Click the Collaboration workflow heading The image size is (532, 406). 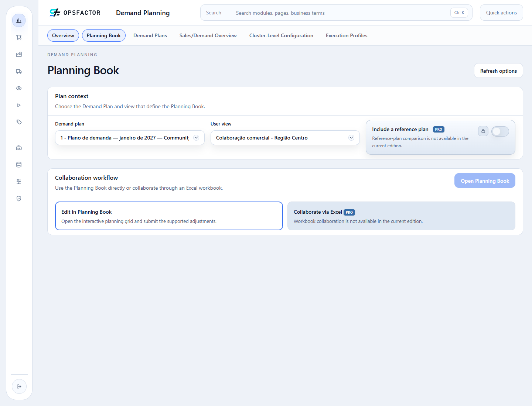pos(86,178)
